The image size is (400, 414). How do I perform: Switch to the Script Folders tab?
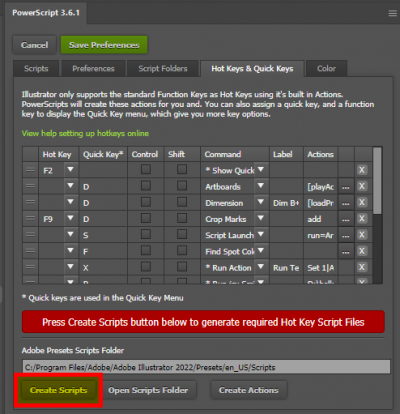tap(163, 69)
